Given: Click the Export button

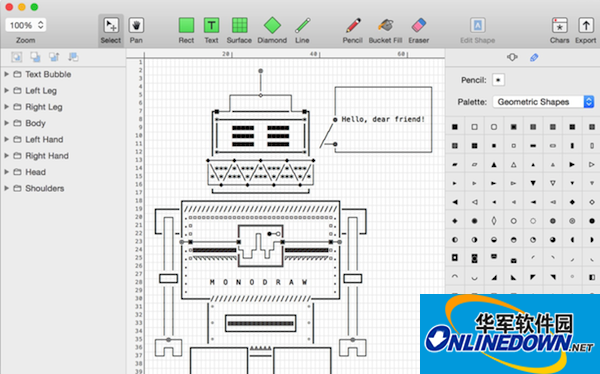Looking at the screenshot, I should (586, 31).
